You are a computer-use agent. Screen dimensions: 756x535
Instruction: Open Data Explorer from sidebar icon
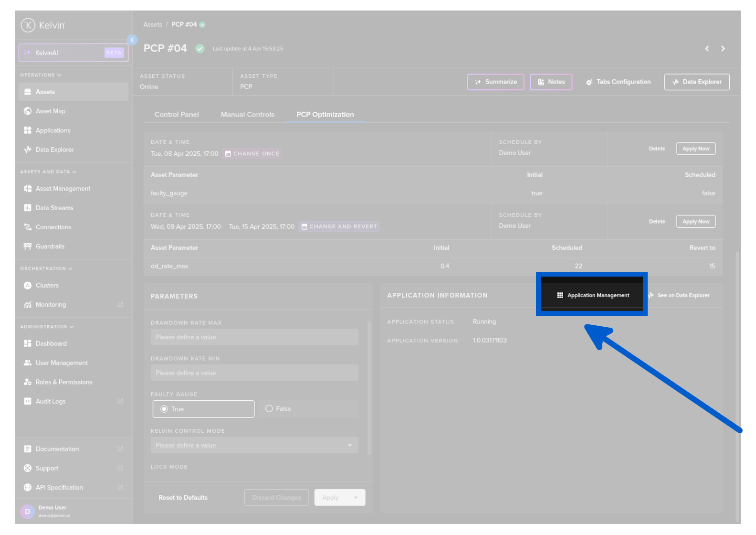point(28,150)
